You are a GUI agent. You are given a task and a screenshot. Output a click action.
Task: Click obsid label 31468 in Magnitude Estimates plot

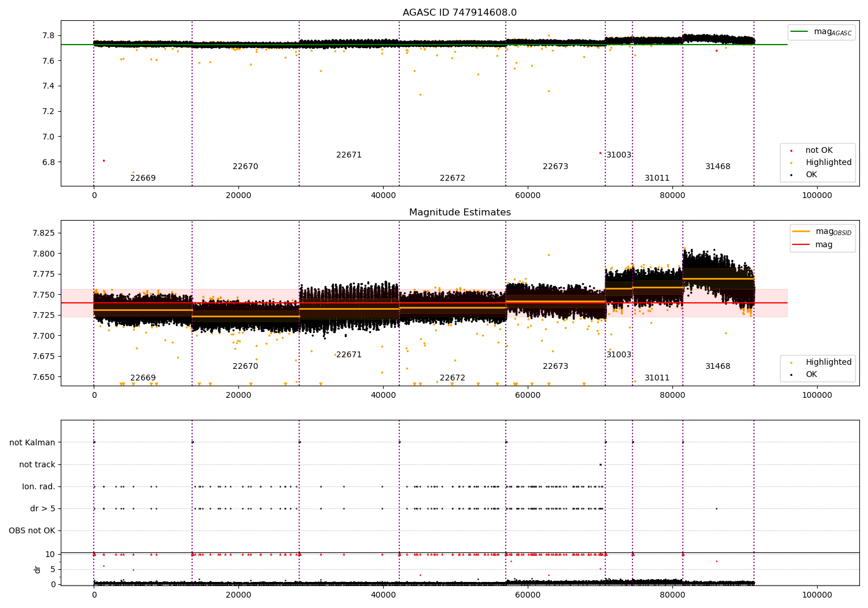click(x=718, y=367)
